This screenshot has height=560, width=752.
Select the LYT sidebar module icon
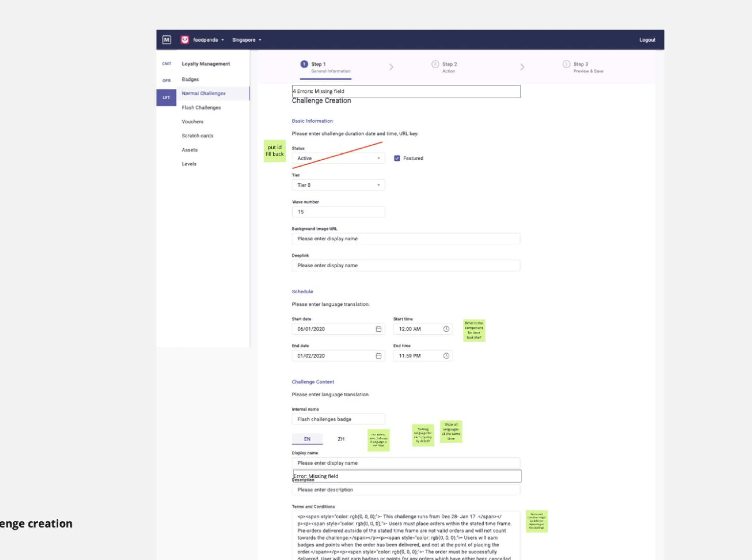click(166, 98)
